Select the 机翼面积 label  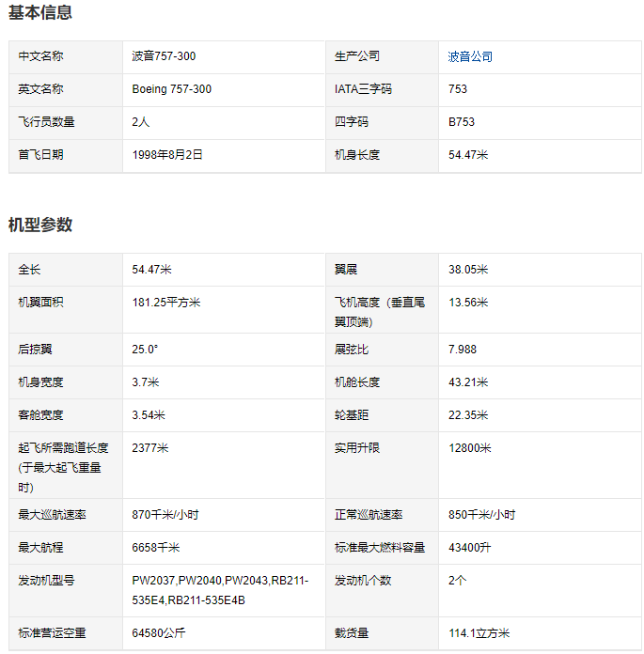pos(41,303)
